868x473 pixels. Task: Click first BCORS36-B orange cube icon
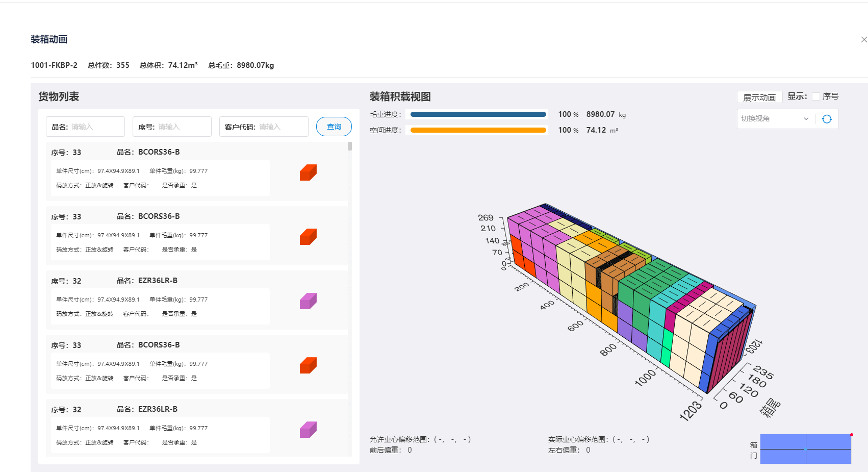(308, 172)
